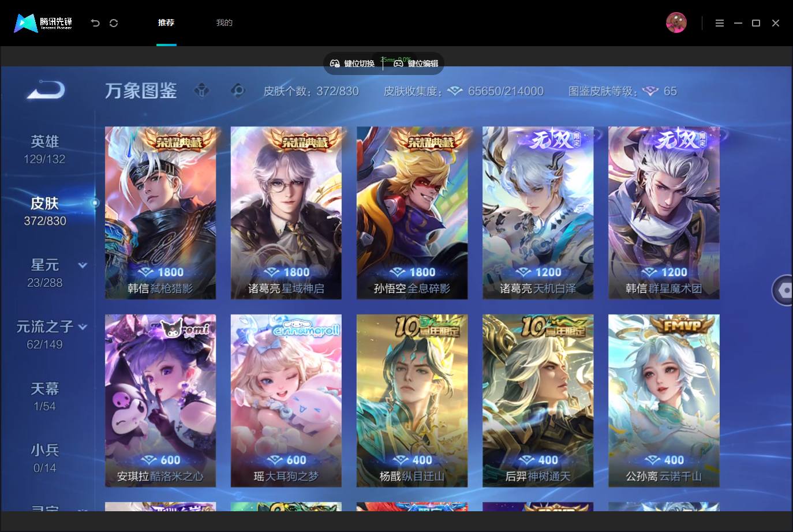Open the 韩信 弑枪猎影 skin card
Screen dimensions: 793x532
click(160, 213)
